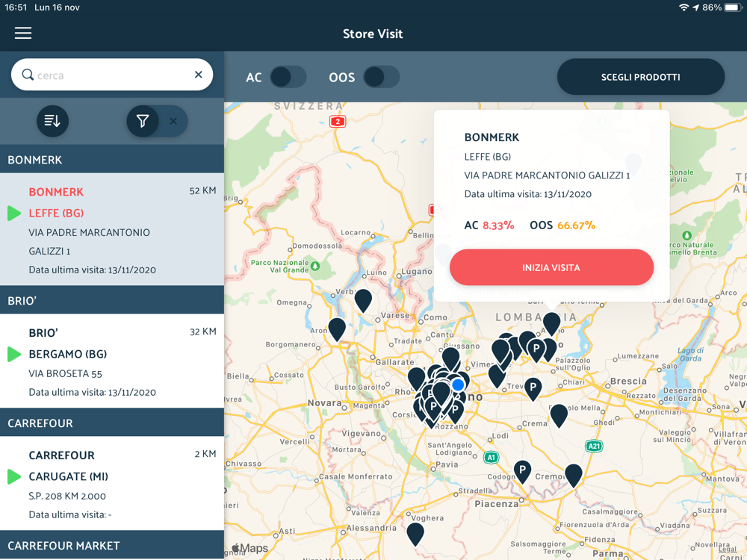Click VIA BROSETA 55 address
Viewport: 747px width, 560px height.
(x=65, y=373)
